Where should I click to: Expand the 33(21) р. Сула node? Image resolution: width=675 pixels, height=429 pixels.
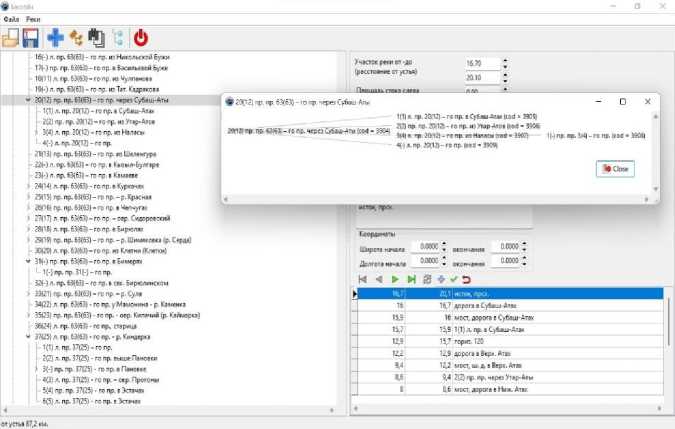coord(28,293)
